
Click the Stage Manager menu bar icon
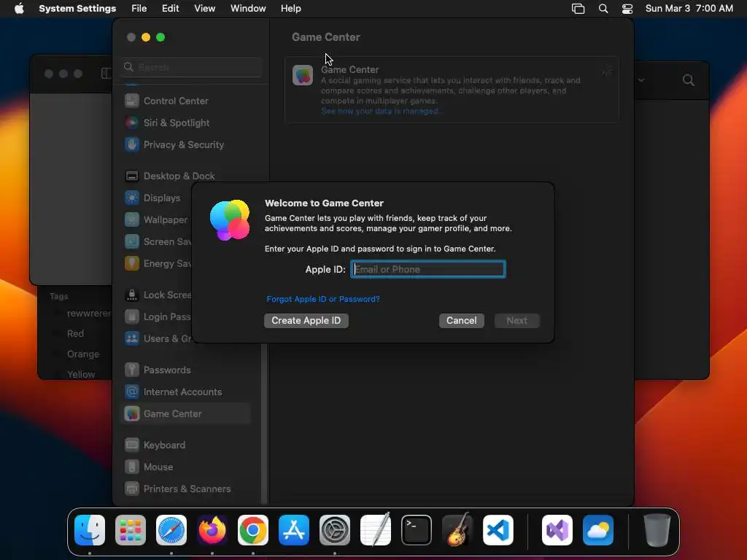578,9
